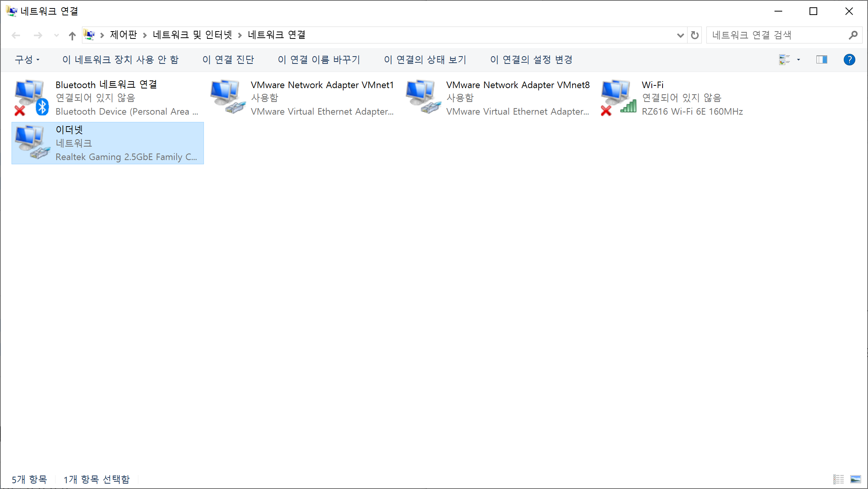Click 이 연결 진단 command
The width and height of the screenshot is (868, 489).
click(x=228, y=60)
